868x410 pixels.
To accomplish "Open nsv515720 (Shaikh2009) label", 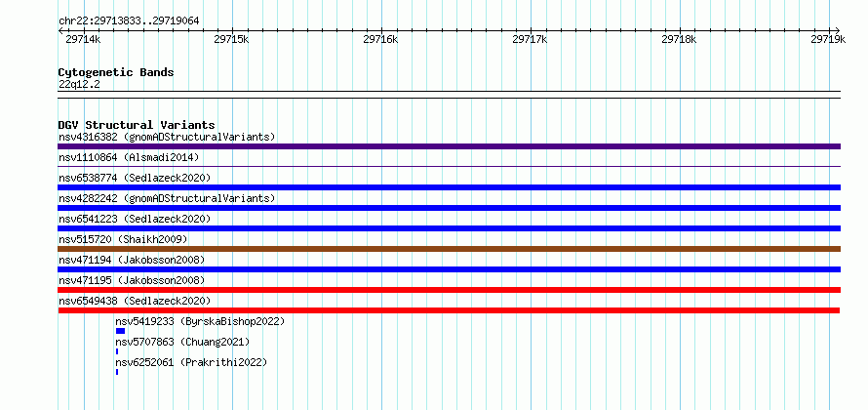I will (123, 239).
